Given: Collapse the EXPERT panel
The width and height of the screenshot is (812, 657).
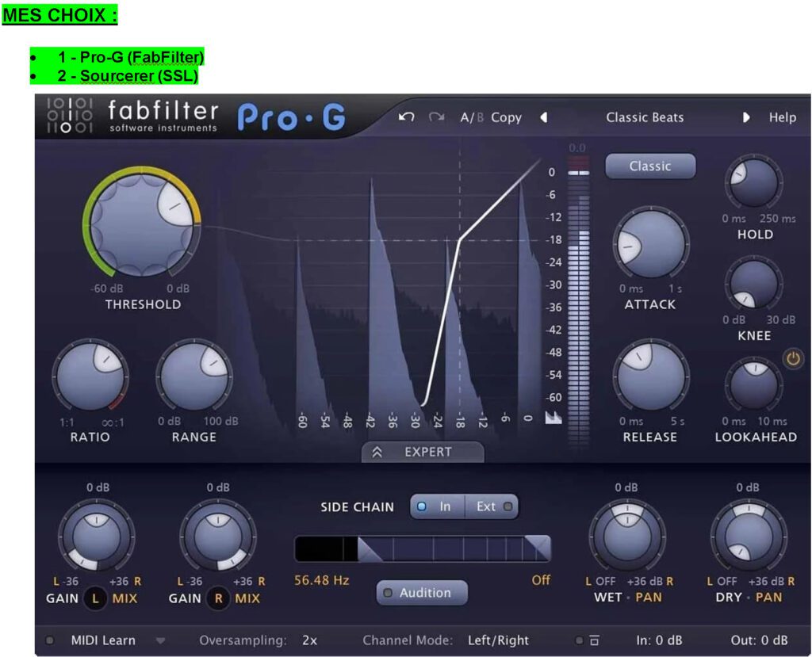Looking at the screenshot, I should click(x=422, y=452).
